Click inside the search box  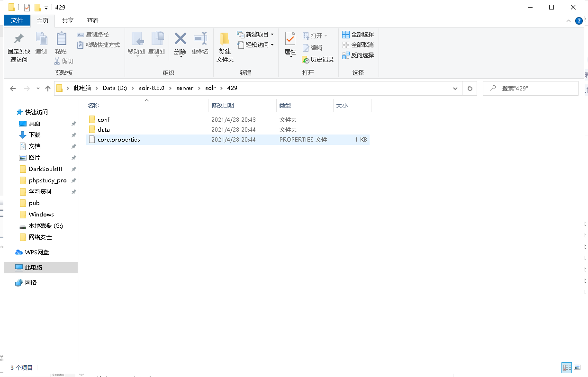tap(531, 88)
